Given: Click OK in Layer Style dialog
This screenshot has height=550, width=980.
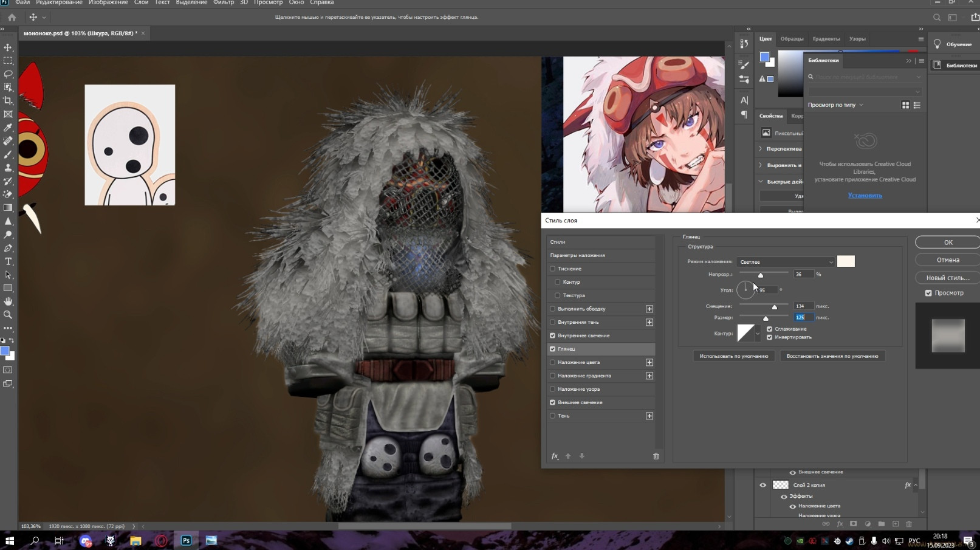Looking at the screenshot, I should point(948,242).
